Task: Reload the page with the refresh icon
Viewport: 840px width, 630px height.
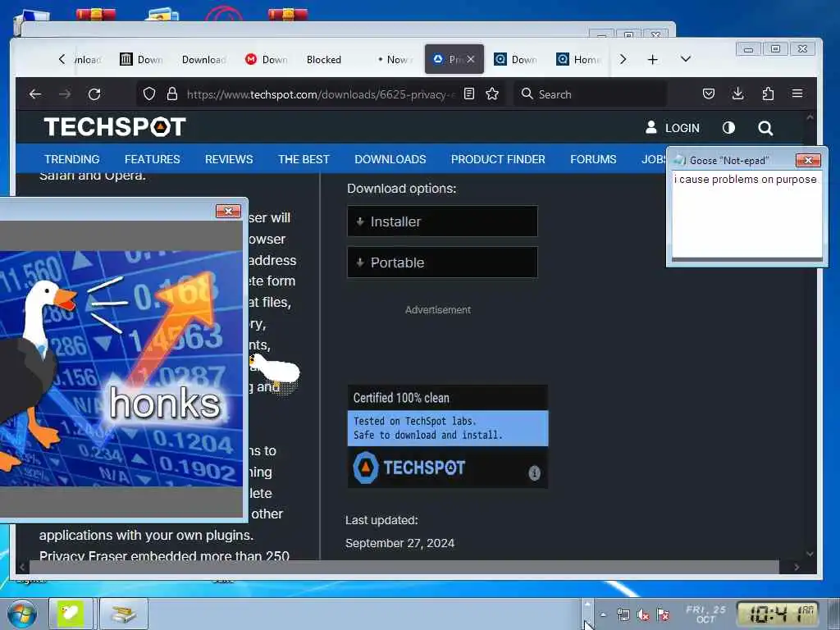Action: coord(94,94)
